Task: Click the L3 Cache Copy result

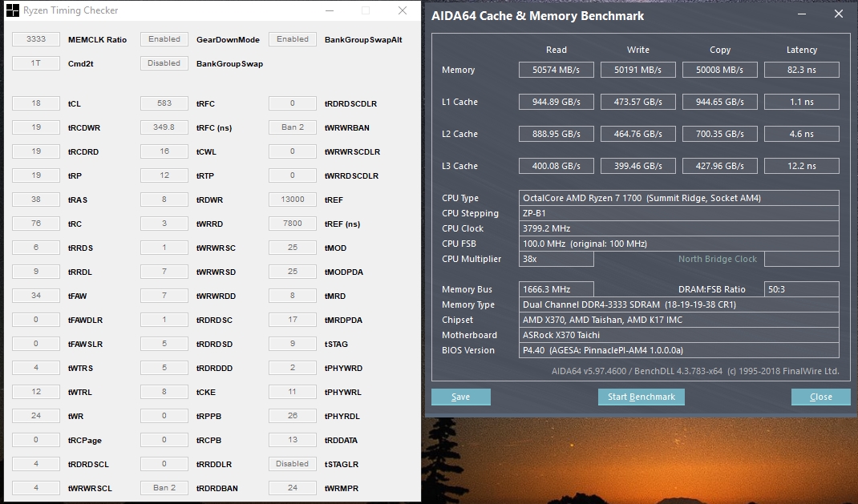Action: point(719,166)
